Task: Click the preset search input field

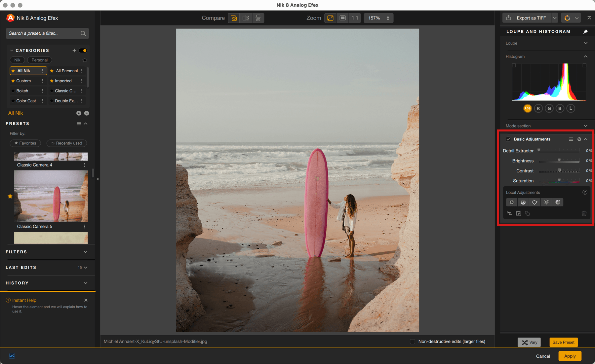Action: pyautogui.click(x=47, y=33)
